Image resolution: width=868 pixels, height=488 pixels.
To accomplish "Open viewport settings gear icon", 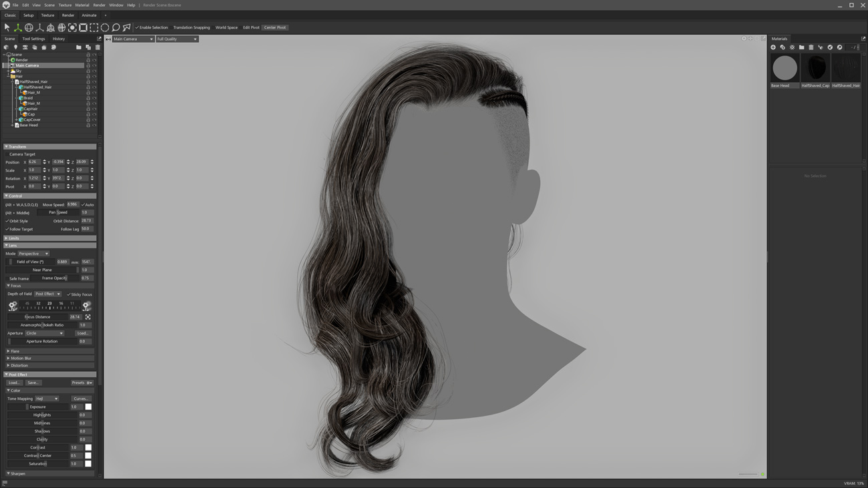I will point(744,39).
